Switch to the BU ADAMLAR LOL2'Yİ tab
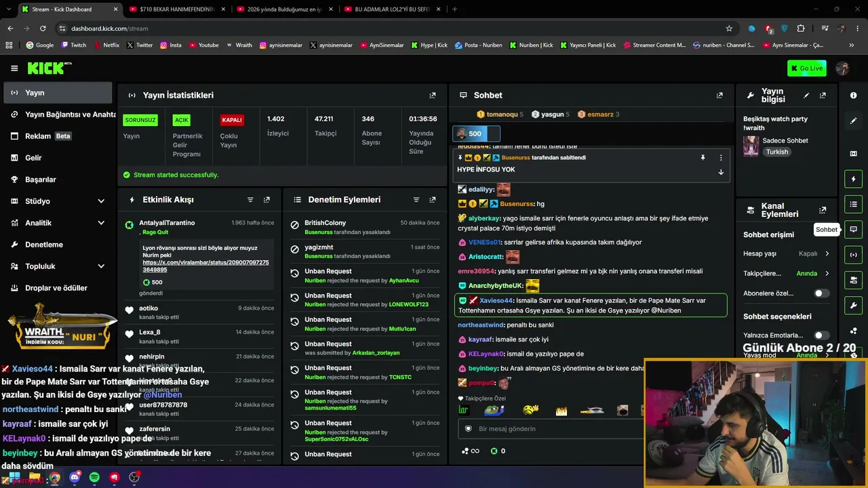868x488 pixels. pos(392,9)
